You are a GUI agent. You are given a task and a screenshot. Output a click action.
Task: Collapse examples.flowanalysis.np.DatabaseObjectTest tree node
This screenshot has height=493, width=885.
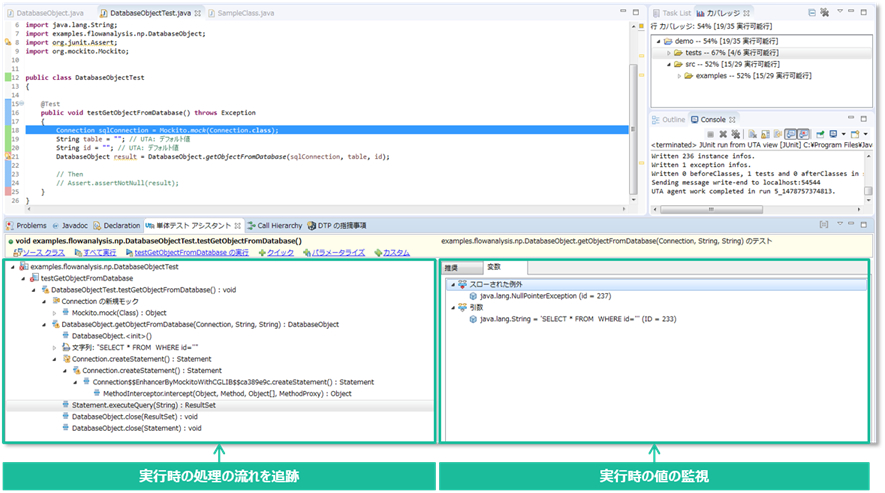(x=13, y=267)
